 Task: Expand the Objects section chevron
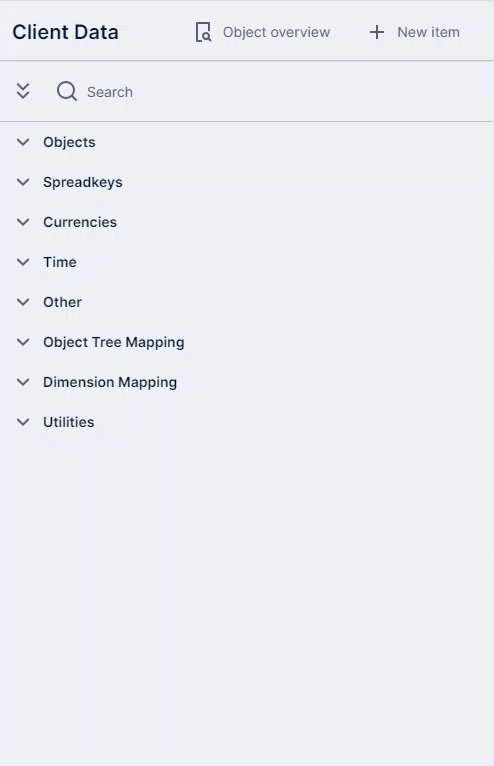(x=23, y=142)
